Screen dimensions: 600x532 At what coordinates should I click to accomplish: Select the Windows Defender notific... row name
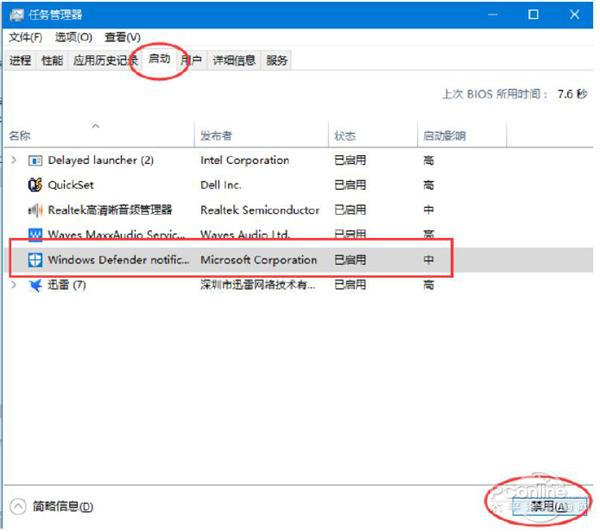118,260
